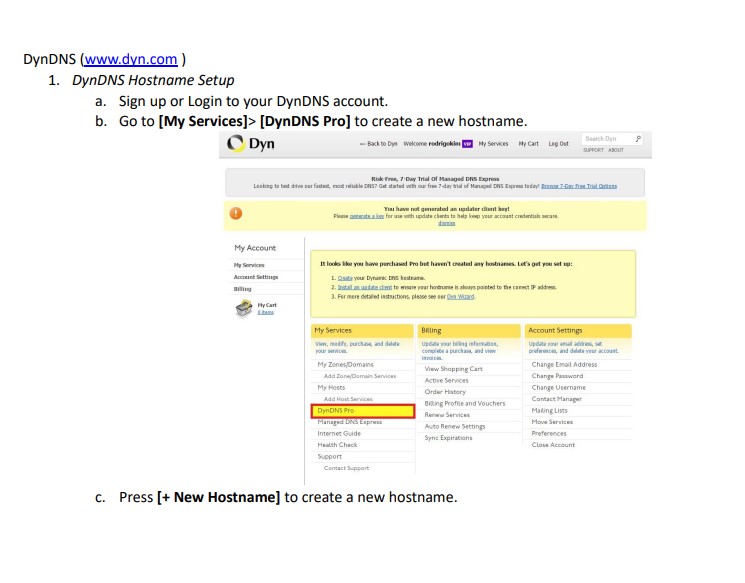Click the 'DynDNS Hostname Setup' heading text

[x=153, y=80]
